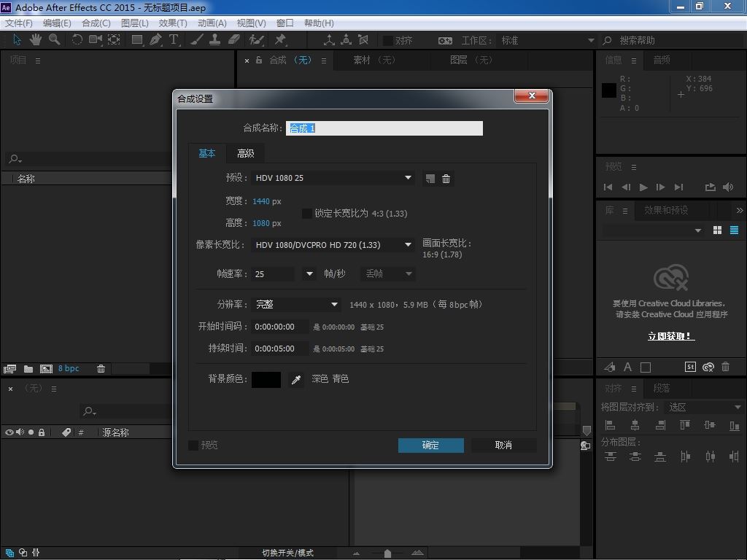
Task: Click the 确定 button
Action: [430, 446]
